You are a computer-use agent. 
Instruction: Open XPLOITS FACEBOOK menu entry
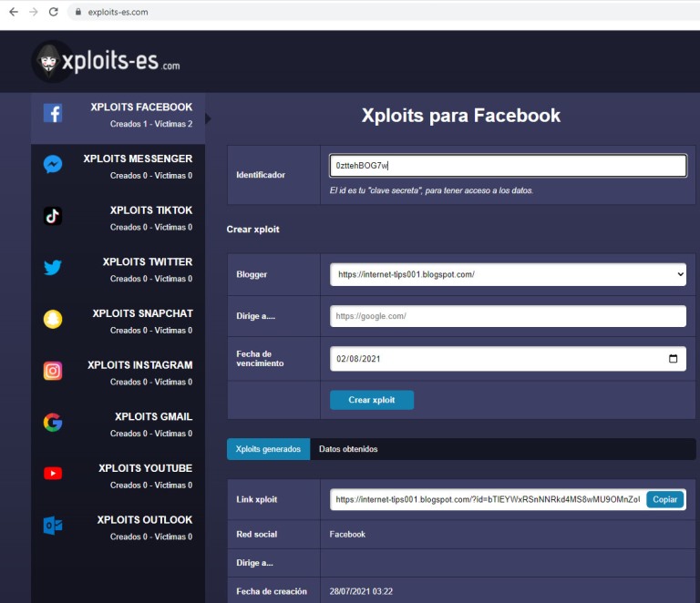click(118, 118)
